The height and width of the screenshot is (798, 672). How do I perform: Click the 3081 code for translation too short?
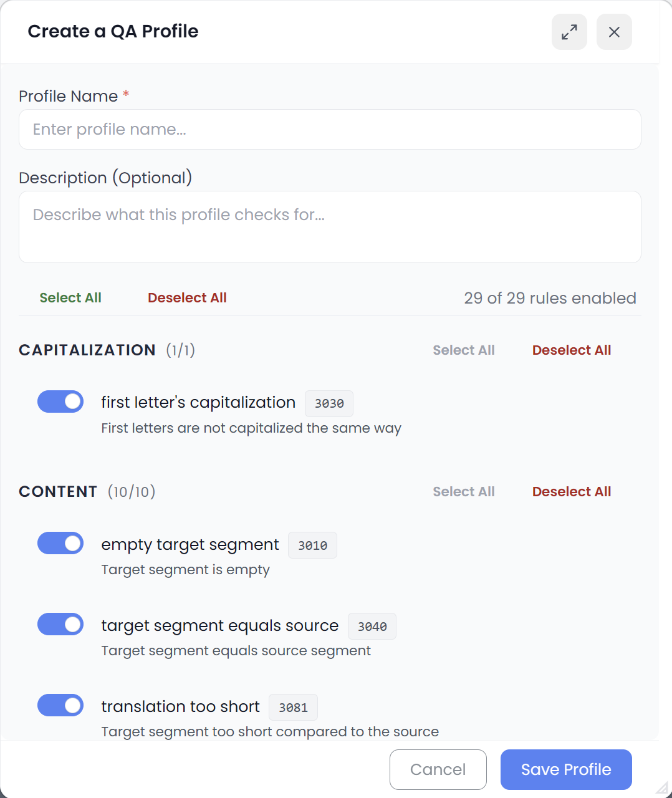coord(293,707)
